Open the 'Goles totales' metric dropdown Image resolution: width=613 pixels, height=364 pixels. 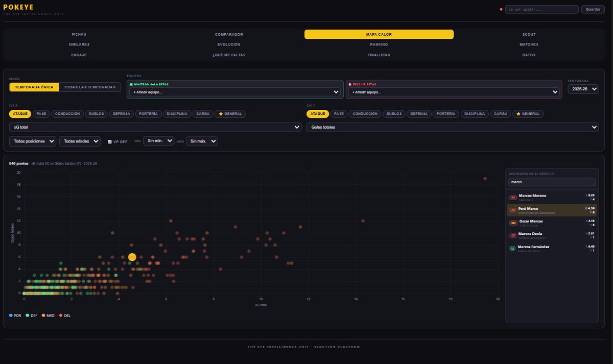coord(453,127)
